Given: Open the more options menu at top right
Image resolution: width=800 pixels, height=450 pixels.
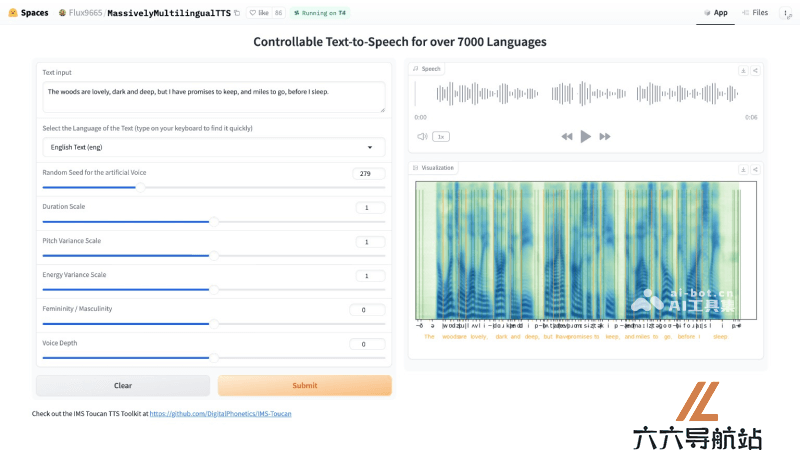Looking at the screenshot, I should [x=786, y=13].
